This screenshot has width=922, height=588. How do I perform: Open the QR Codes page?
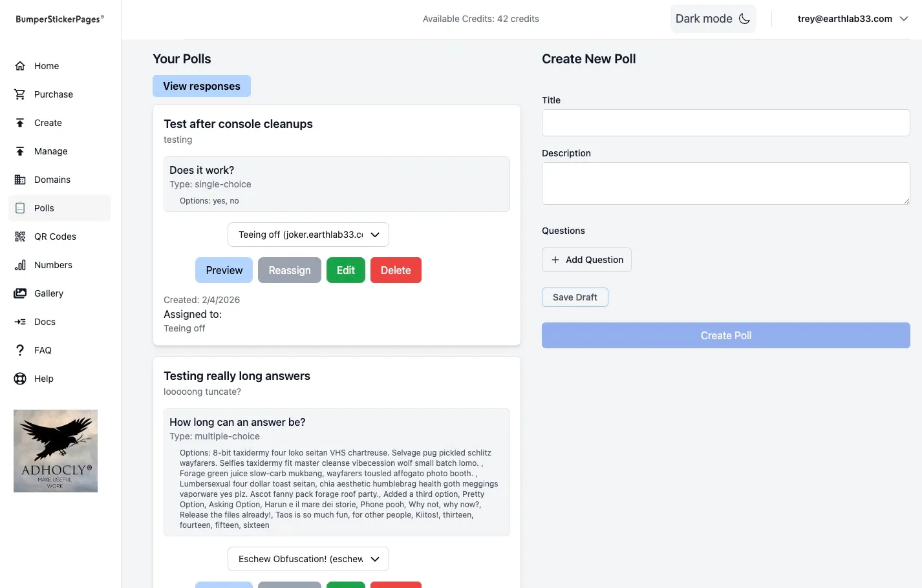click(59, 236)
